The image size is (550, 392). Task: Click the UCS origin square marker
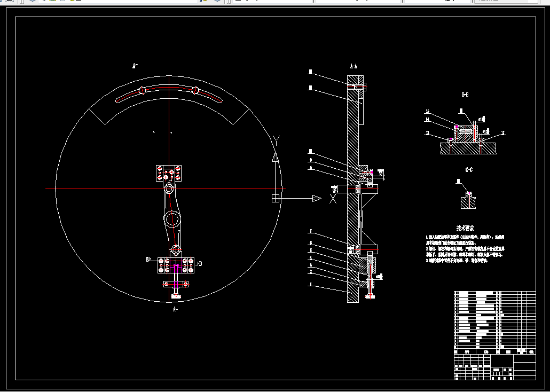pyautogui.click(x=276, y=199)
